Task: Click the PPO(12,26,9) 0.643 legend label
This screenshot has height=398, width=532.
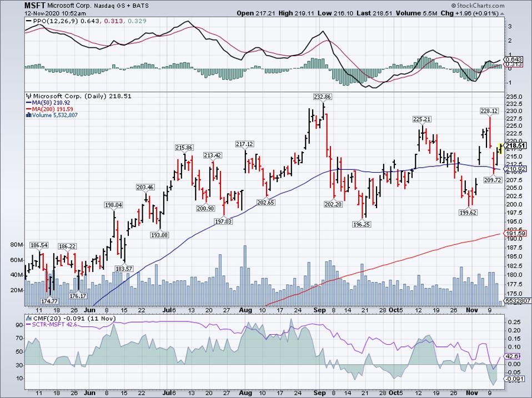Action: point(67,21)
